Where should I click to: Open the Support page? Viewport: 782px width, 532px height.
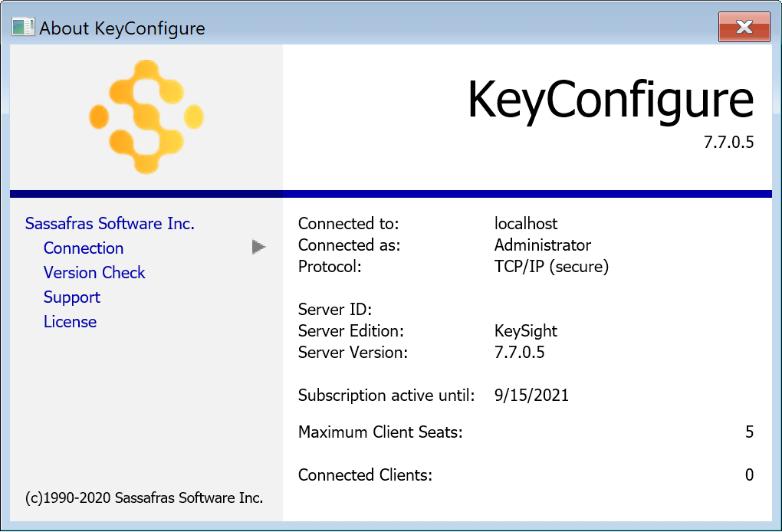(71, 297)
